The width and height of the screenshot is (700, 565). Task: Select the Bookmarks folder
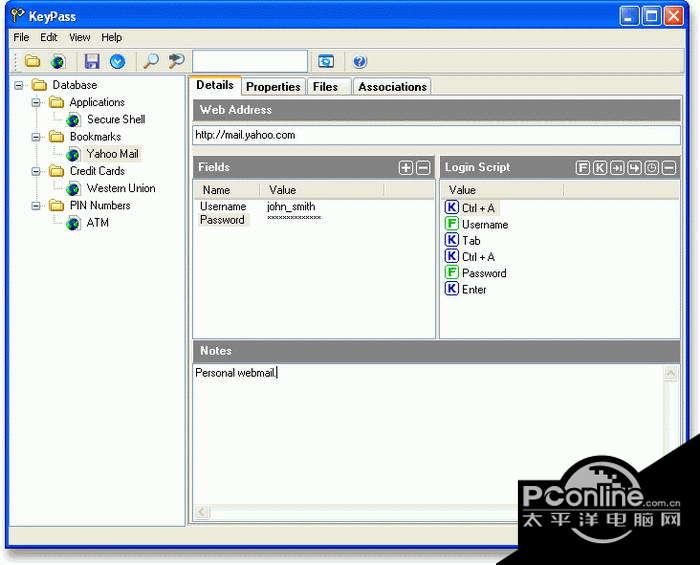(x=95, y=137)
